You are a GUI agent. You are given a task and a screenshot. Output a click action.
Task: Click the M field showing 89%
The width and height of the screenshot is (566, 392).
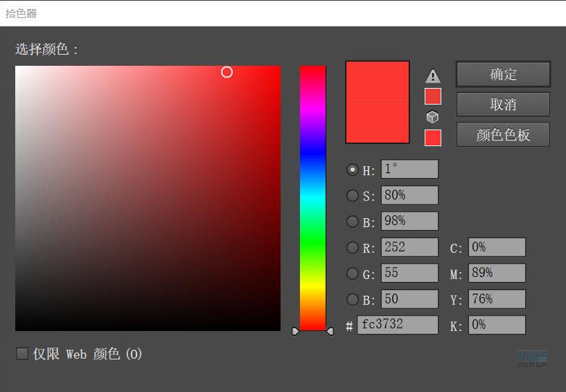497,273
